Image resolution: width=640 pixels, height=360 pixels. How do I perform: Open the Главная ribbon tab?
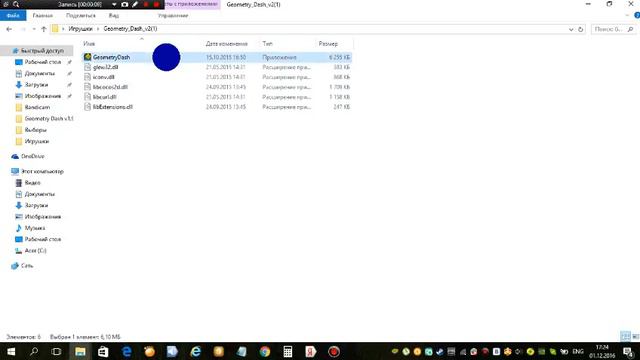[x=42, y=16]
